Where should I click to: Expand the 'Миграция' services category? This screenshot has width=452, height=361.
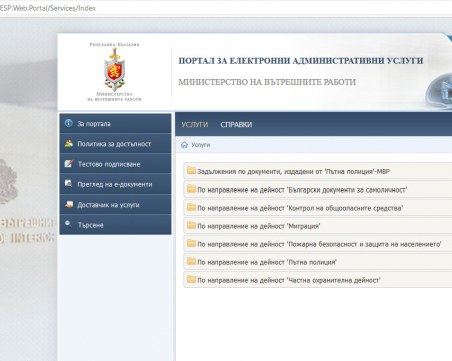pyautogui.click(x=318, y=226)
